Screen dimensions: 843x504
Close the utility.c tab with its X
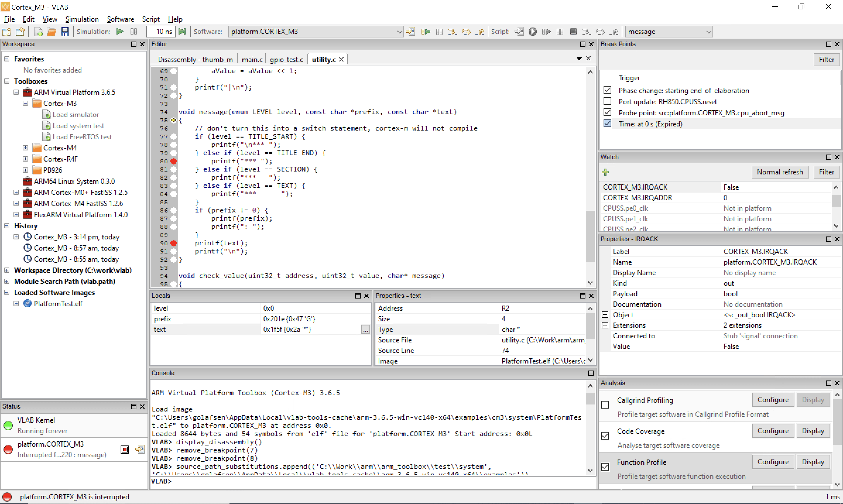pos(341,59)
